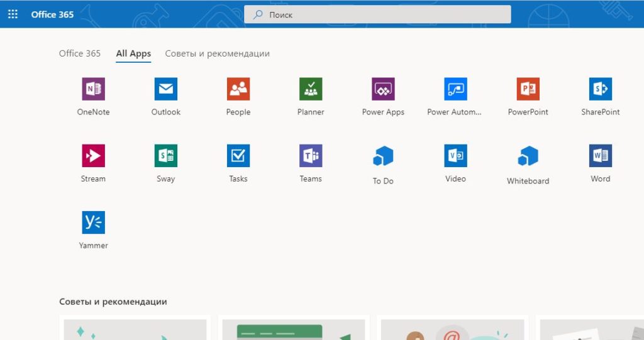Viewport: 644px width, 340px height.
Task: Open the app launcher waffle icon
Action: click(x=13, y=14)
